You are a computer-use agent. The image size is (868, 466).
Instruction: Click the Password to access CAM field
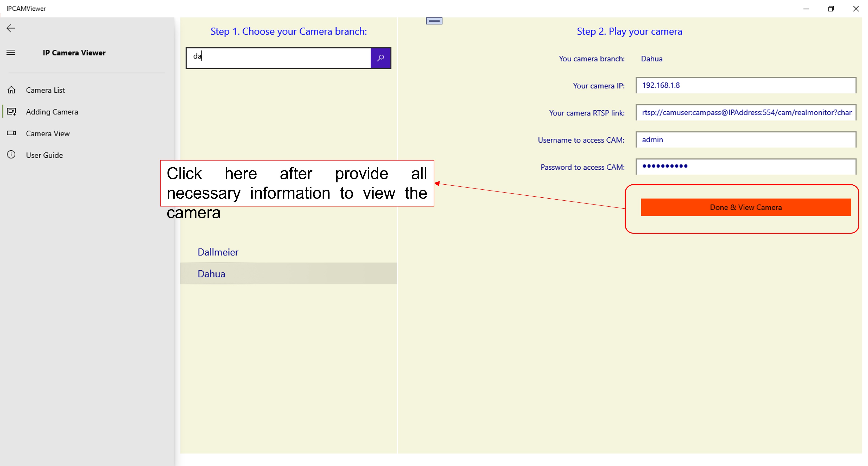point(745,167)
